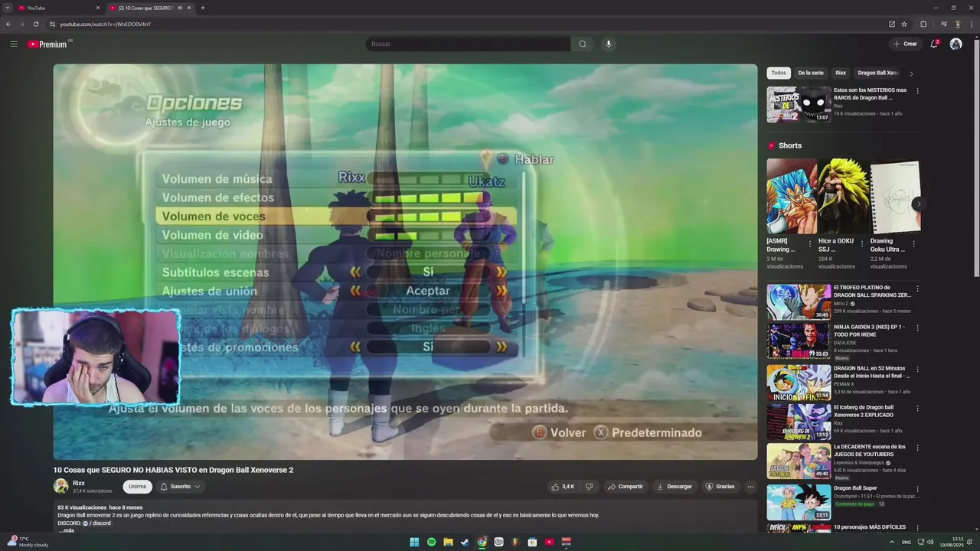980x551 pixels.
Task: Open the YouTube hamburger guide menu
Action: pos(14,44)
